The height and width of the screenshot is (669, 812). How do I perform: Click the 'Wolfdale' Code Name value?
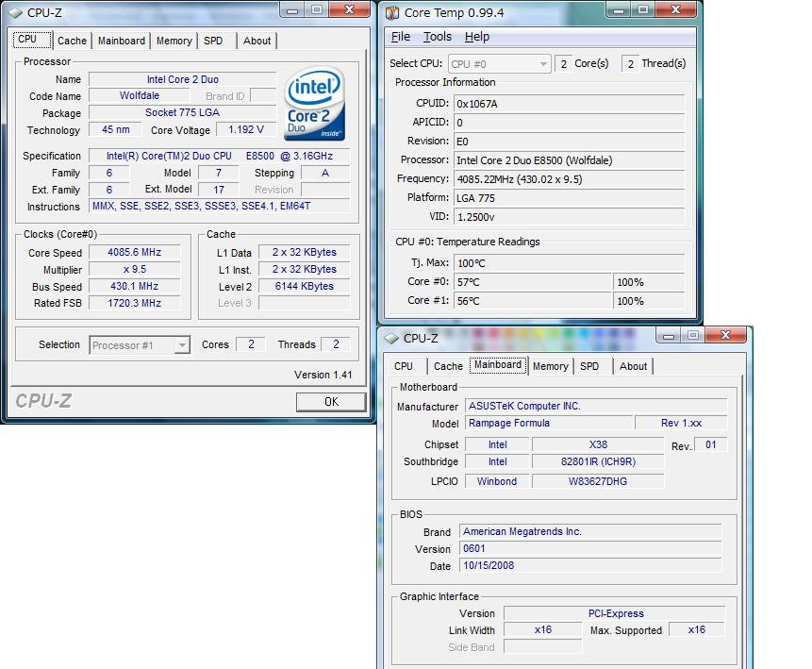[x=140, y=96]
